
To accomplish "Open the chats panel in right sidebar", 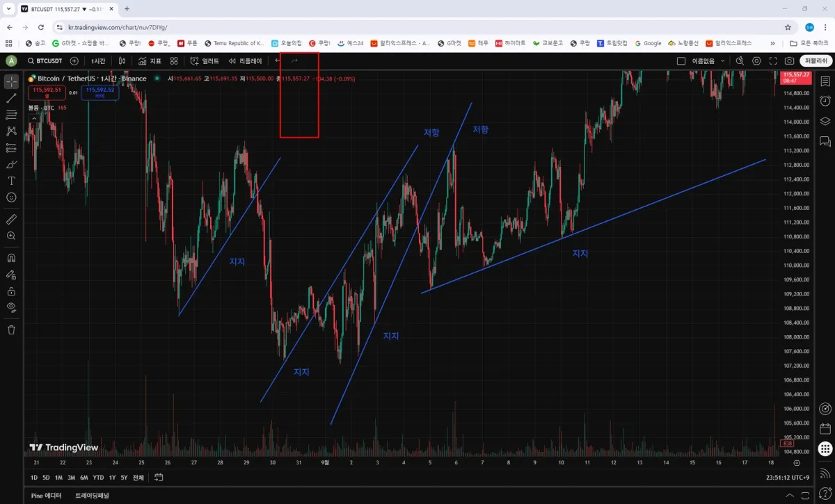I will pyautogui.click(x=825, y=141).
